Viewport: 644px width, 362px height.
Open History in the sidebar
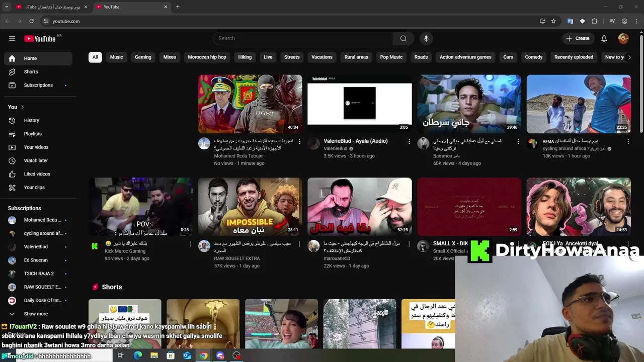(x=38, y=121)
